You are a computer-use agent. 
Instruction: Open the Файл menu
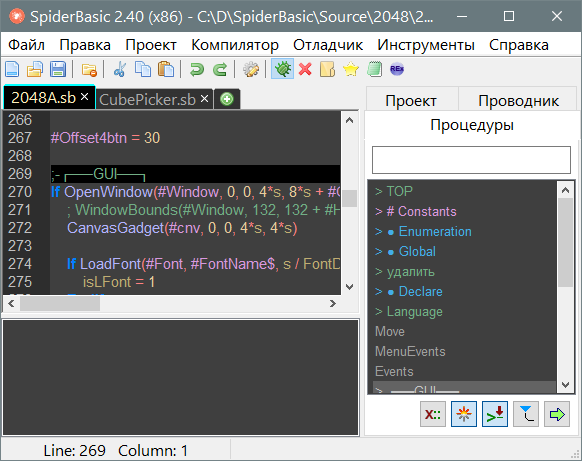click(x=26, y=45)
